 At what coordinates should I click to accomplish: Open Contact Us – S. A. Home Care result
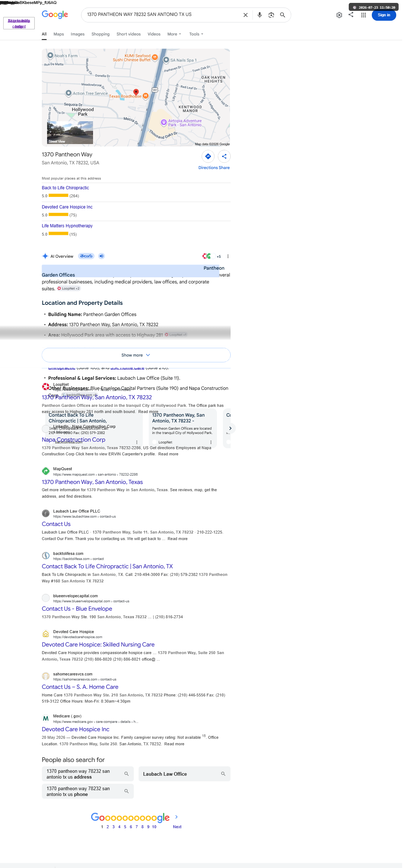(80, 687)
